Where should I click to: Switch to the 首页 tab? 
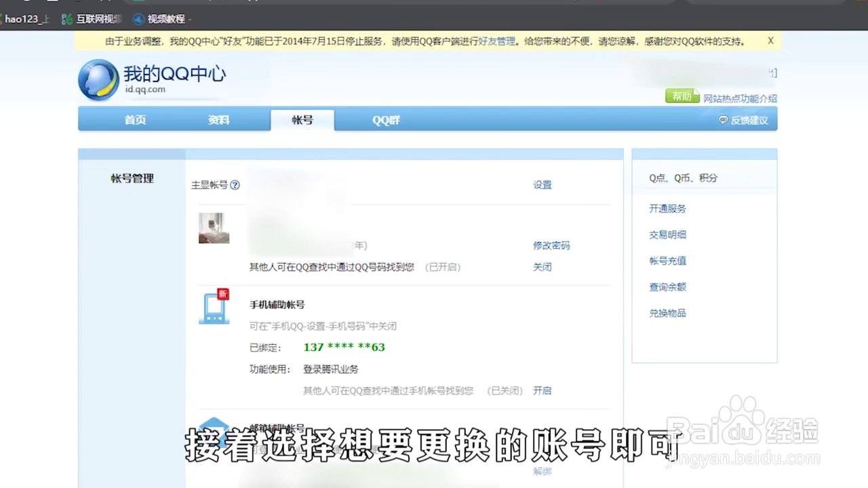click(x=135, y=120)
